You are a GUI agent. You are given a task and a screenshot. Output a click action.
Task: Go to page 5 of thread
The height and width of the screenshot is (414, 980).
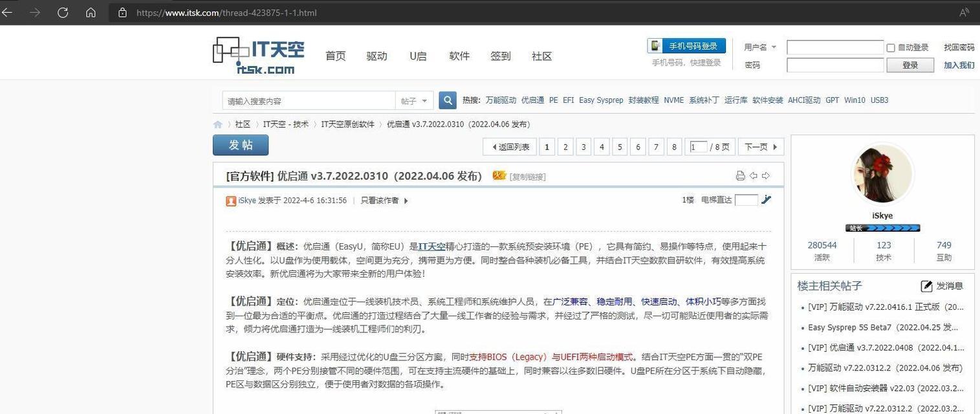pos(620,147)
